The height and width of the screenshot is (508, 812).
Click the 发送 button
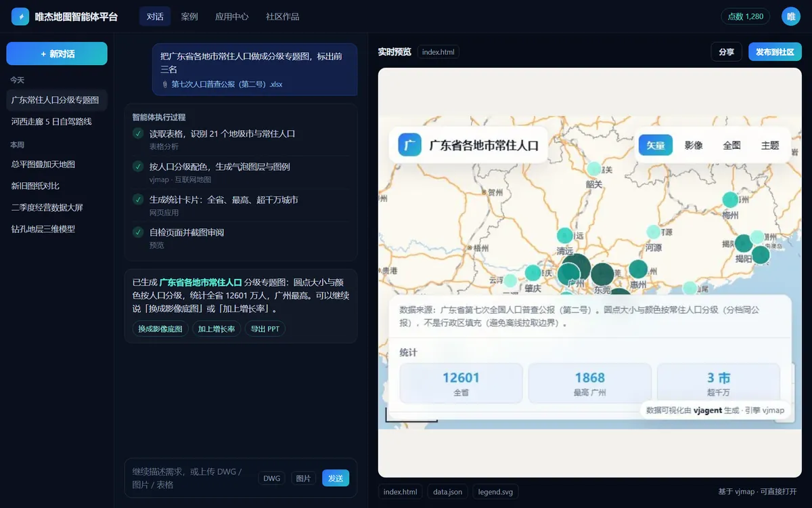336,478
